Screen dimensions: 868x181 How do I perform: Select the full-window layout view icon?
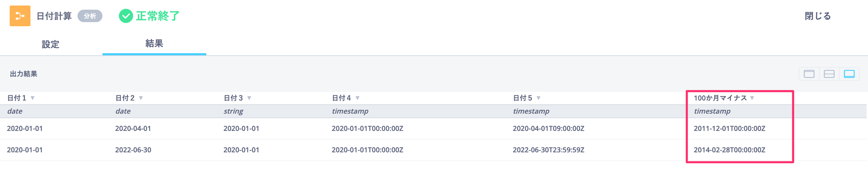point(809,74)
